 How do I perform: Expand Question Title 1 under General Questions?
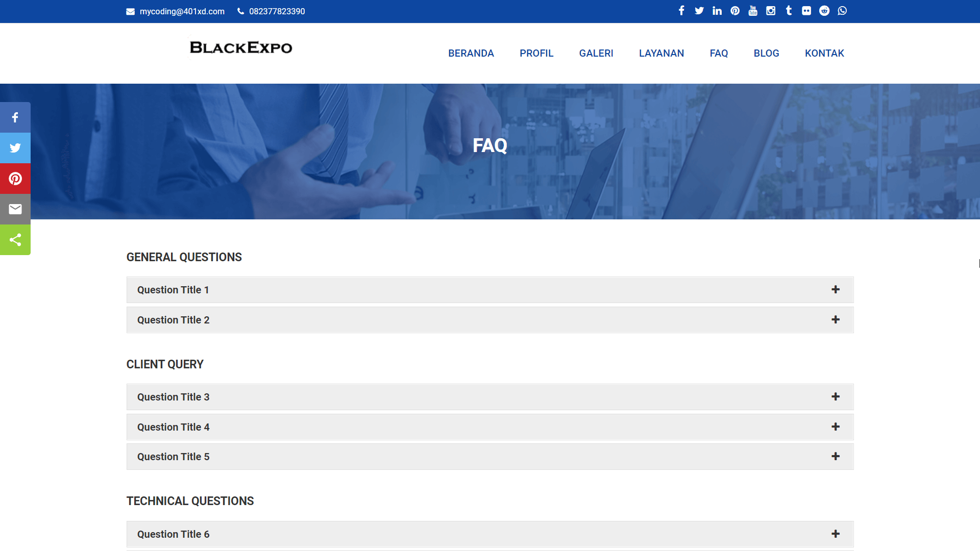click(489, 289)
